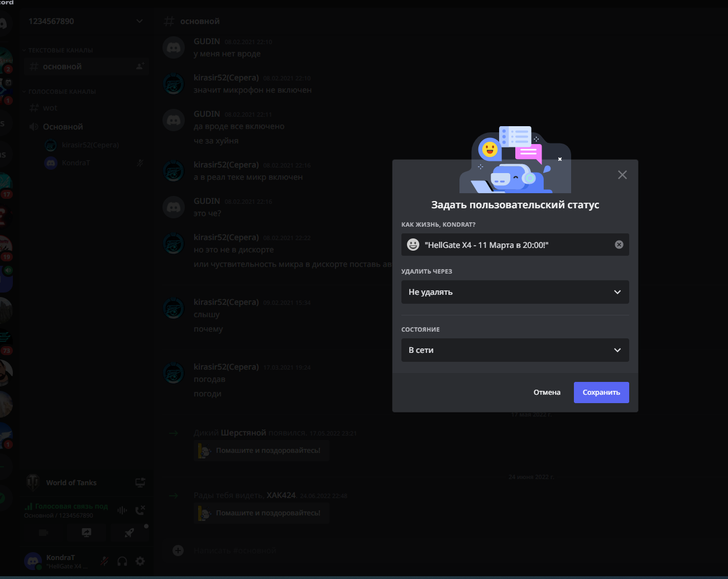Click the noise suppression waveform icon

(x=122, y=510)
